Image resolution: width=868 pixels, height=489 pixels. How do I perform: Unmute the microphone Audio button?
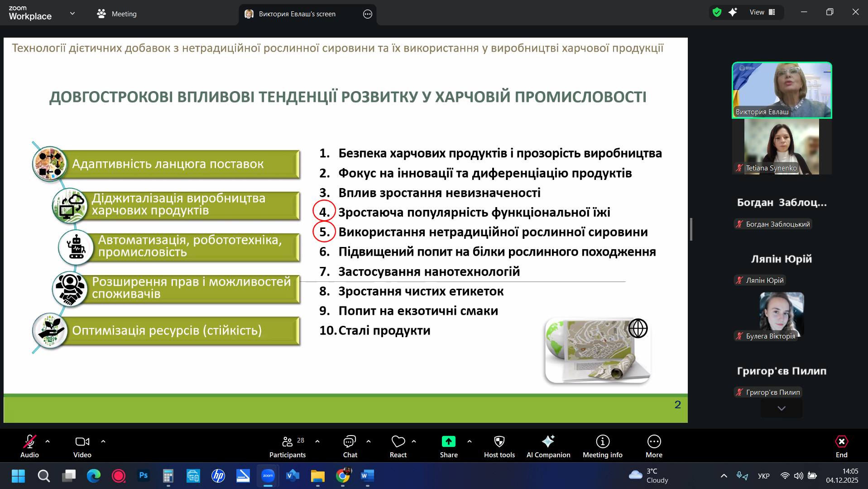click(x=29, y=446)
